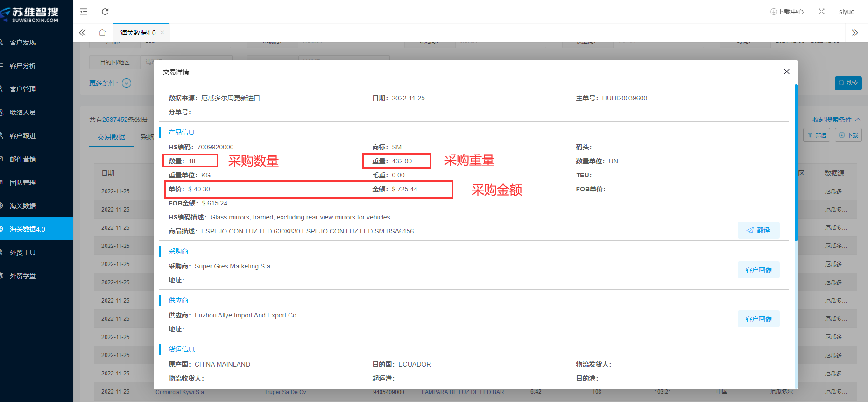Screen dimensions: 868x402
Task: Open 团队管理 in sidebar
Action: click(36, 183)
